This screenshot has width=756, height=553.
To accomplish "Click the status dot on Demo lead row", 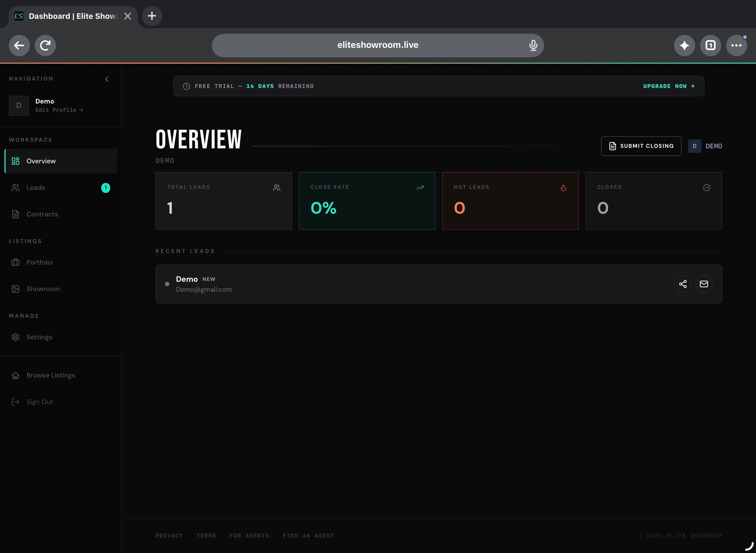I will click(167, 284).
